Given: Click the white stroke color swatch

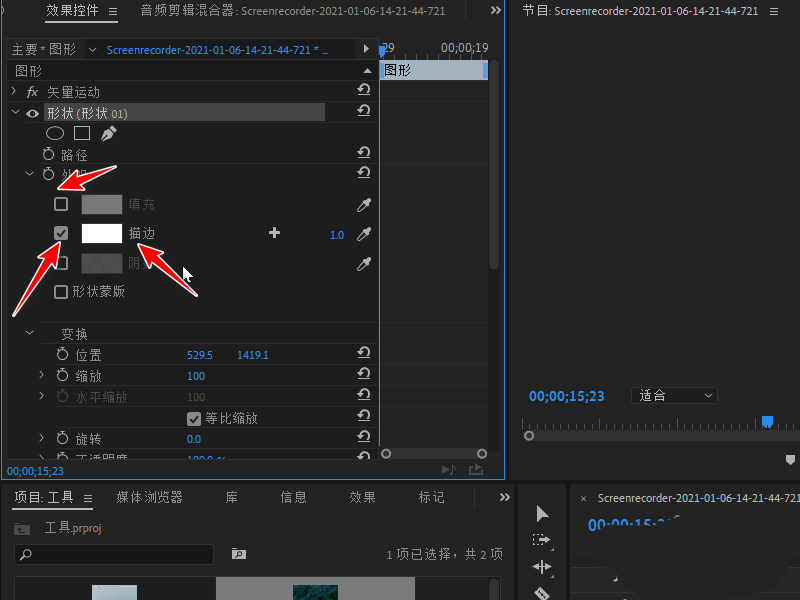Looking at the screenshot, I should [101, 233].
